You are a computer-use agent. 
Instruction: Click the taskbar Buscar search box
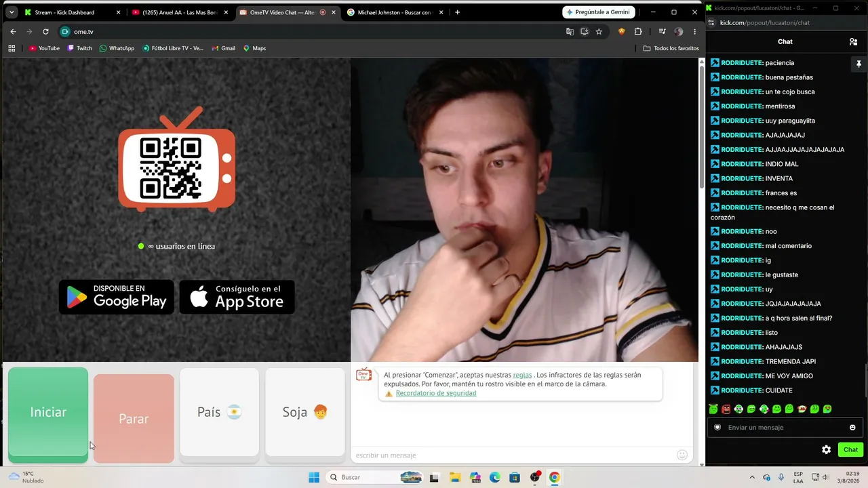(376, 477)
